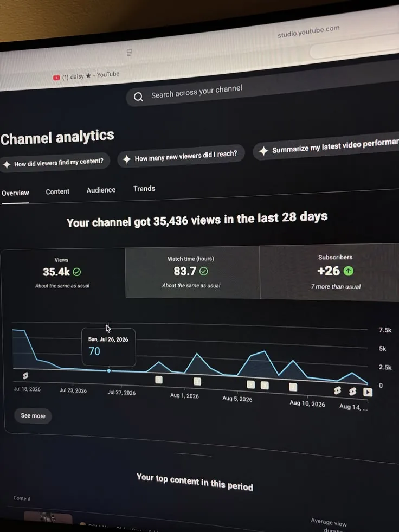The width and height of the screenshot is (399, 532).
Task: Click the small page icon left of the address
Action: coord(129,53)
